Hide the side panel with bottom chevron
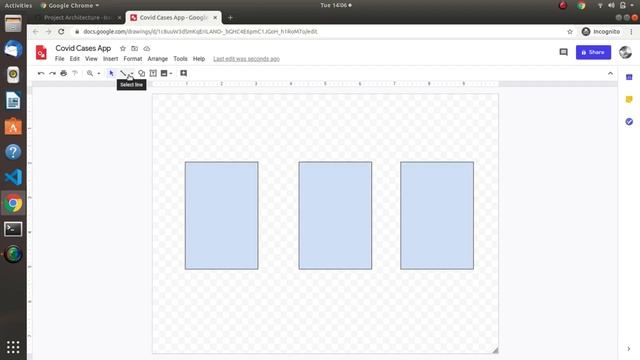 629,349
